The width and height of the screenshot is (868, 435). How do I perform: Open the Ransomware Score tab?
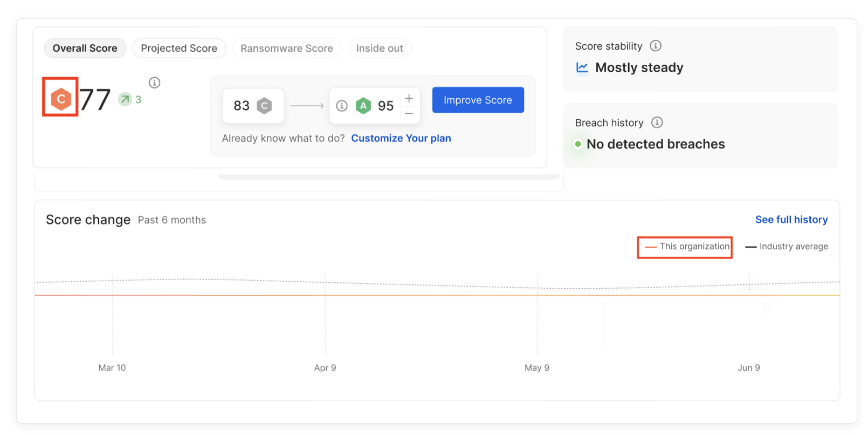pyautogui.click(x=287, y=48)
